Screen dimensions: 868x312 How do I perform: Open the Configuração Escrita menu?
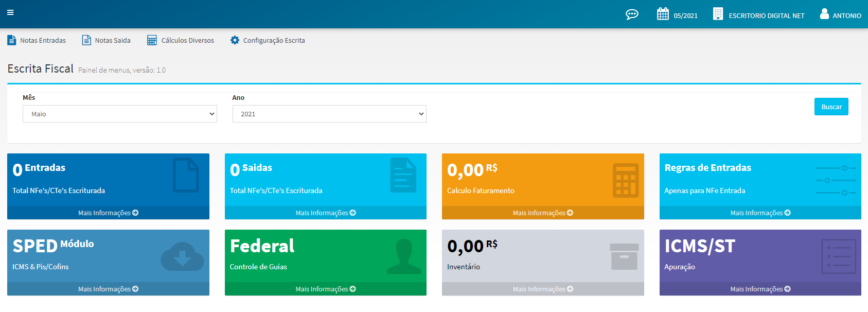pos(268,40)
